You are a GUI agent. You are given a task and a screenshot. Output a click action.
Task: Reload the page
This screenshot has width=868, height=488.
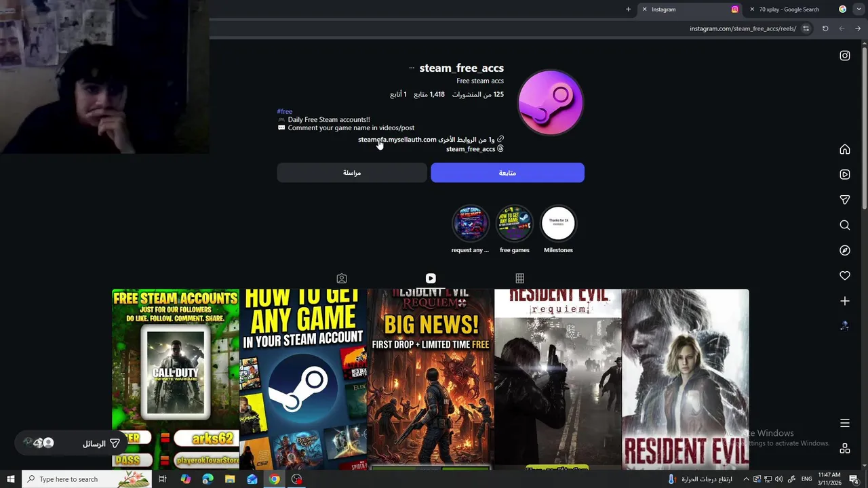pyautogui.click(x=825, y=28)
